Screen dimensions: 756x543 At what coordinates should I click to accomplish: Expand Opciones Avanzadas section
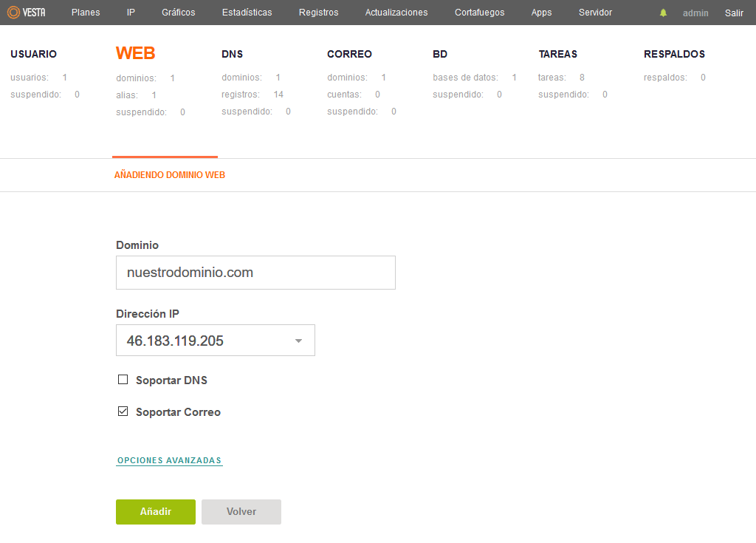(x=169, y=460)
